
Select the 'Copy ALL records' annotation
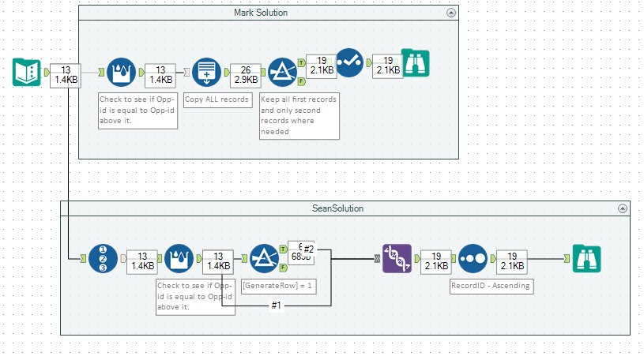(217, 100)
